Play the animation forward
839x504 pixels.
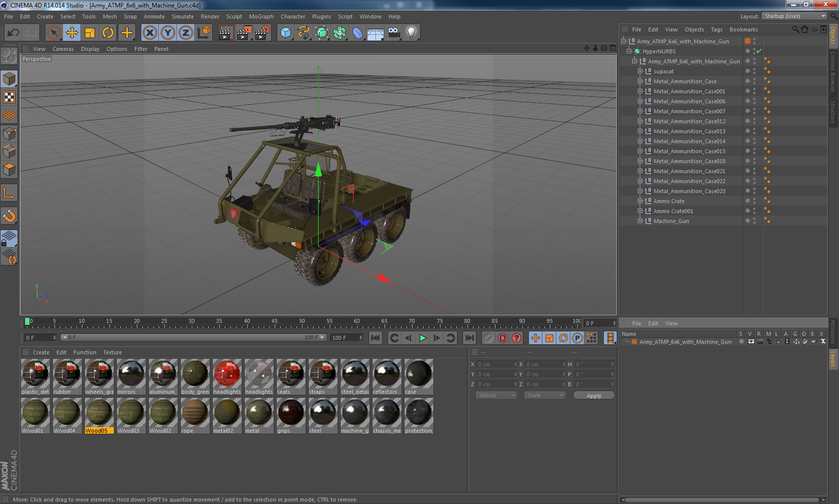click(422, 338)
